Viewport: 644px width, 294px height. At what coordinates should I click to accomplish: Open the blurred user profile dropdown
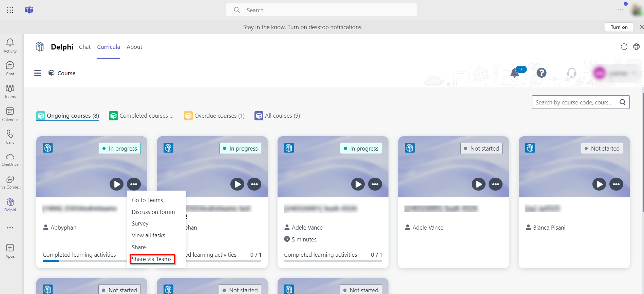coord(615,73)
